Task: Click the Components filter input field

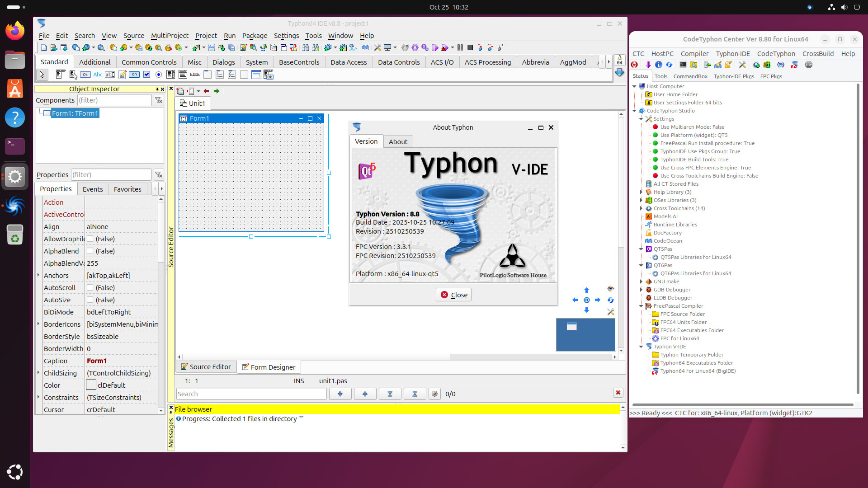Action: click(x=114, y=100)
